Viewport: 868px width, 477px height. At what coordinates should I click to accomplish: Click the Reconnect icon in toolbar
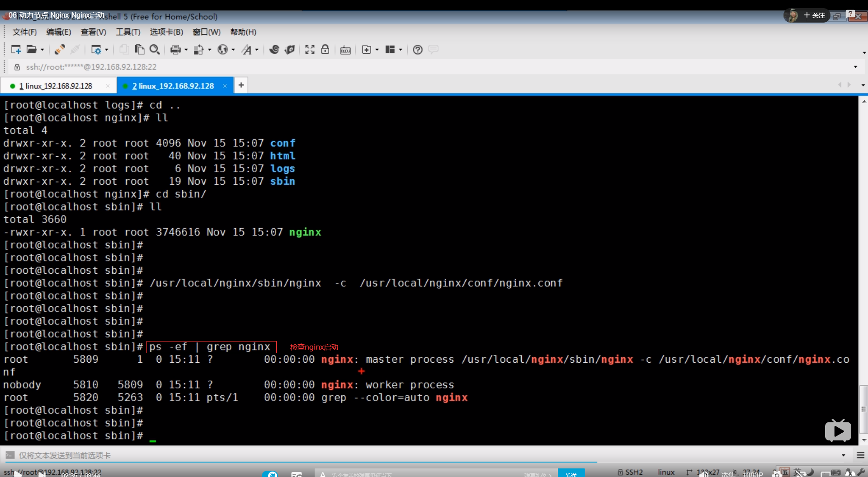59,50
